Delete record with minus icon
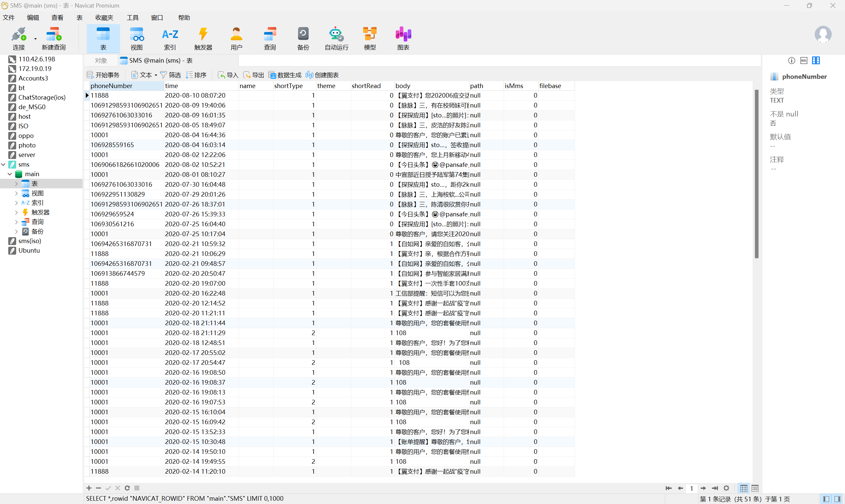Screen dimensions: 845x504 99,488
